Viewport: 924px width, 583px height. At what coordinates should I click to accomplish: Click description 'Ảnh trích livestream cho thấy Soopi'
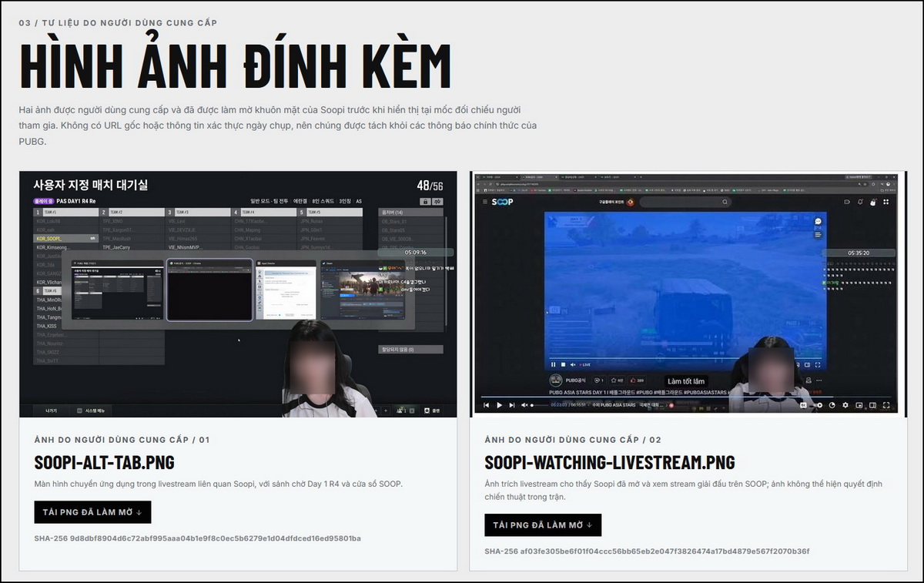point(684,491)
